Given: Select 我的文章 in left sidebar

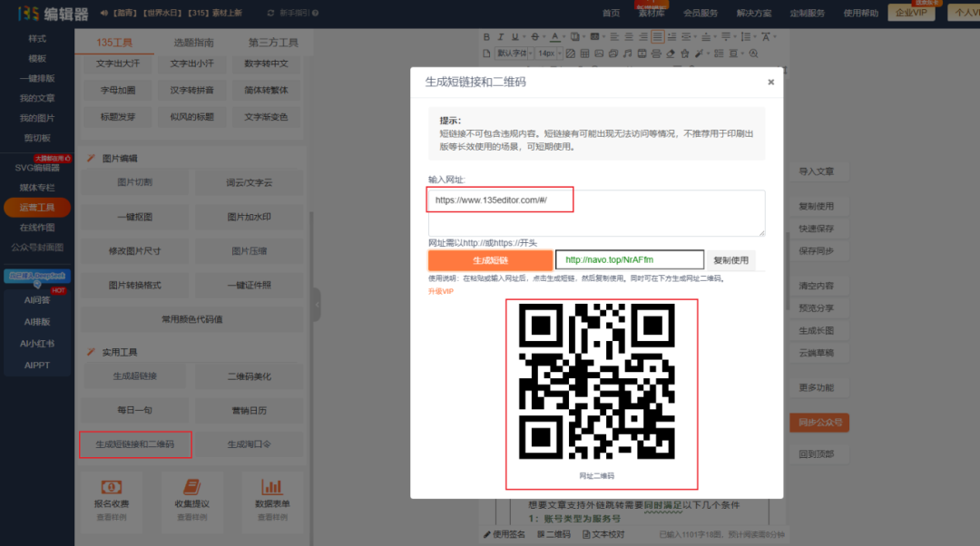Looking at the screenshot, I should 37,98.
